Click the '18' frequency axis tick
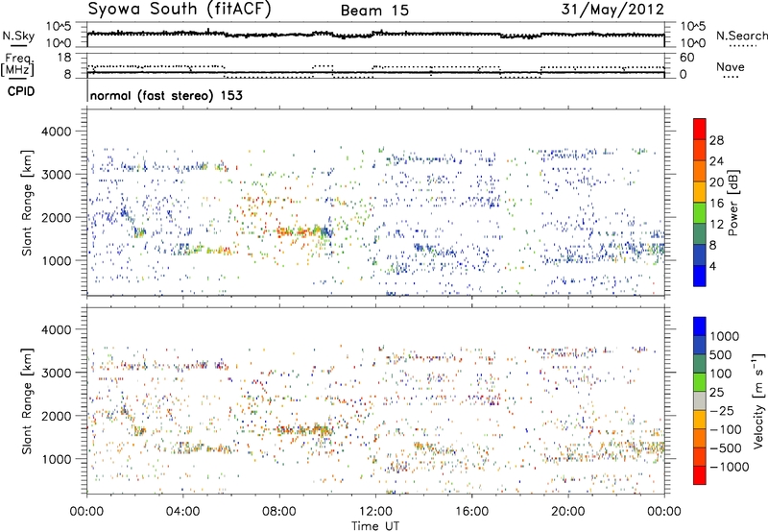 click(64, 58)
